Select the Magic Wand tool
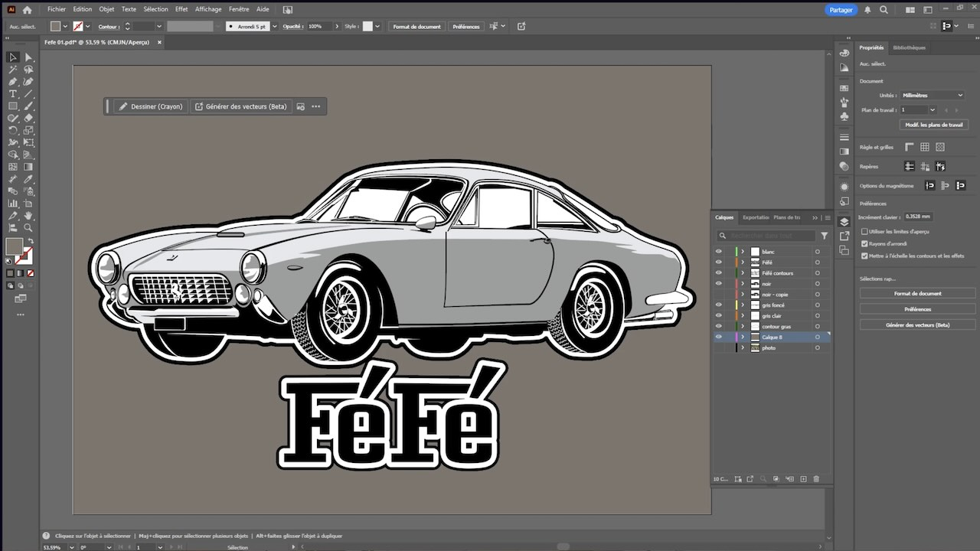980x551 pixels. 13,70
